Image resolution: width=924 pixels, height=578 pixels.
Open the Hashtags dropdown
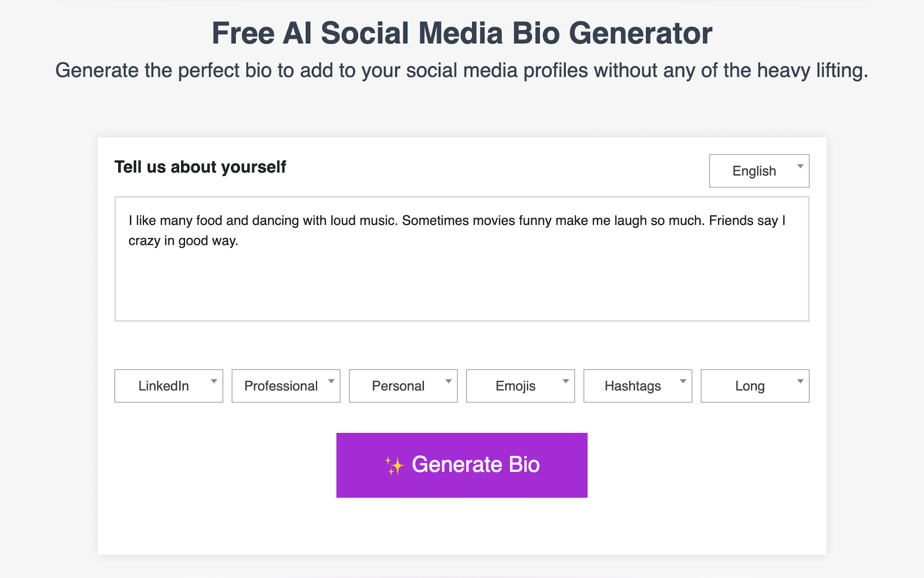click(x=637, y=386)
